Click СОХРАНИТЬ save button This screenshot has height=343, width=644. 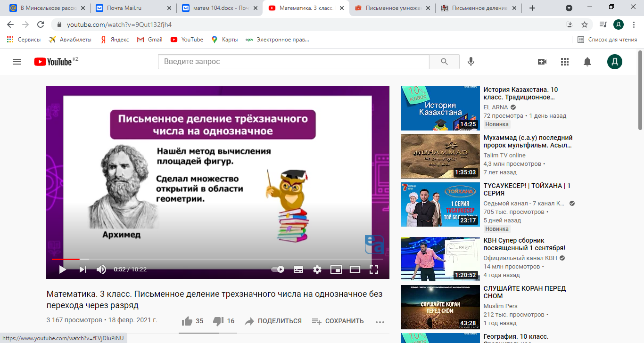338,321
